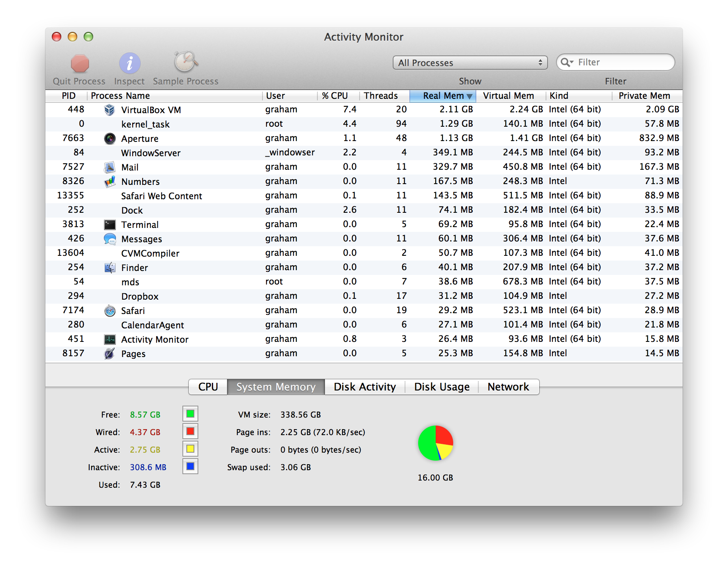The width and height of the screenshot is (728, 569).
Task: Click the Sample Process stopwatch icon
Action: pyautogui.click(x=185, y=62)
